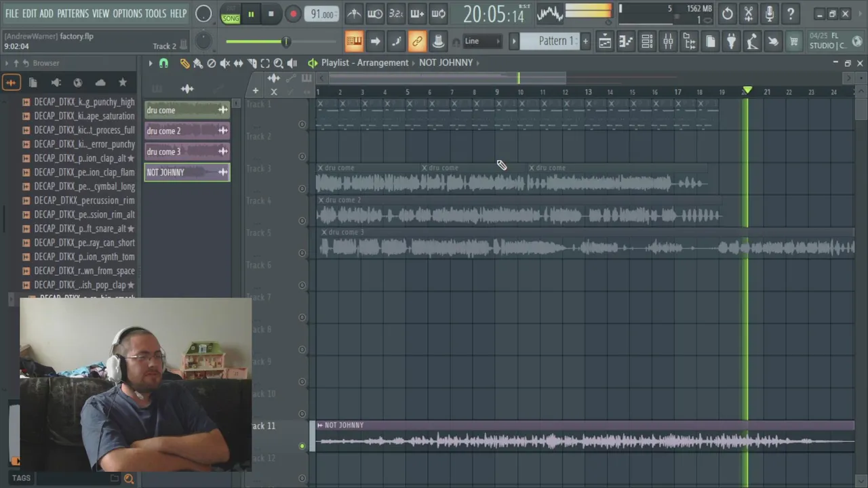The image size is (868, 488).
Task: Select the Slip tool in playlist
Action: (238, 63)
